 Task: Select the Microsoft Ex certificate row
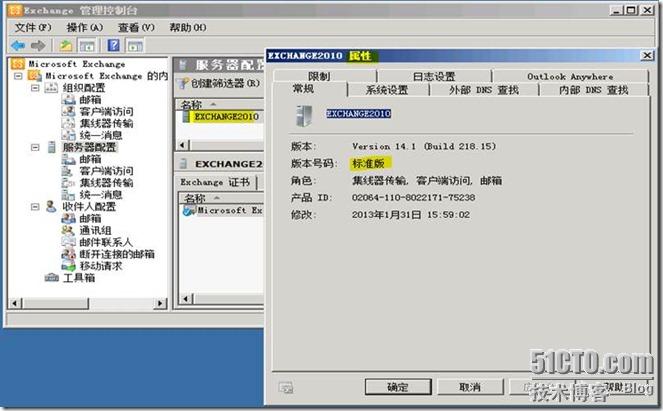coord(222,210)
